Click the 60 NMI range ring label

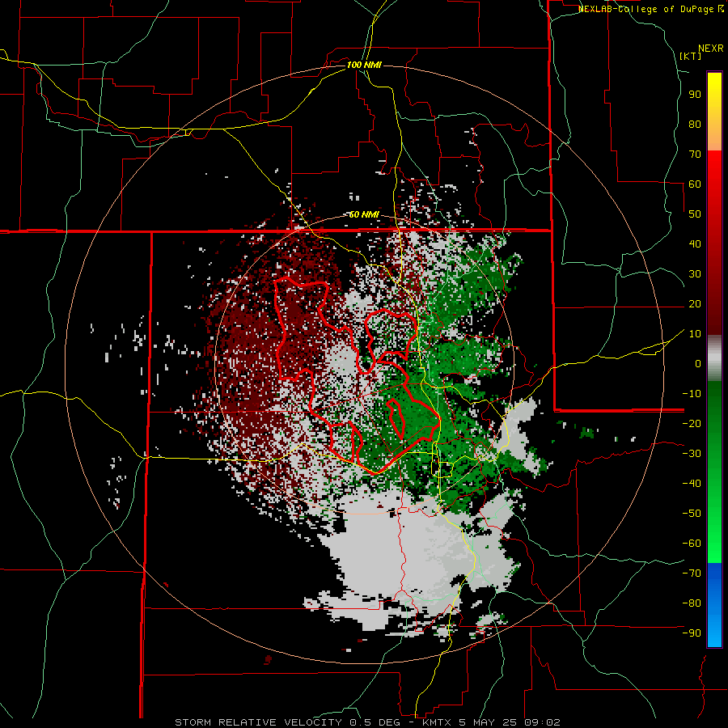363,214
